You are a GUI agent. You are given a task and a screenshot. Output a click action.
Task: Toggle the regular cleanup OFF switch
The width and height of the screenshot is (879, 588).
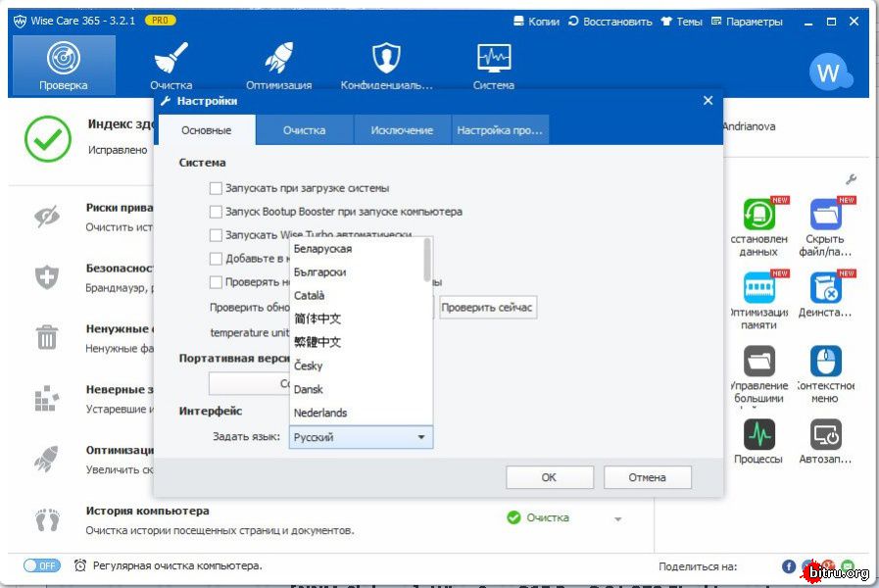coord(42,565)
